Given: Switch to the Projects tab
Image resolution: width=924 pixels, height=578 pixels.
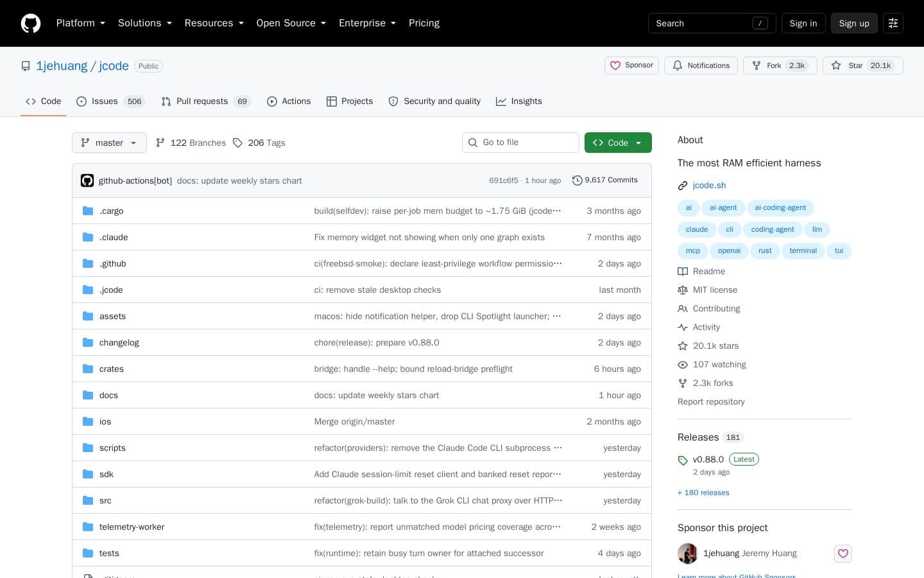Looking at the screenshot, I should 350,101.
